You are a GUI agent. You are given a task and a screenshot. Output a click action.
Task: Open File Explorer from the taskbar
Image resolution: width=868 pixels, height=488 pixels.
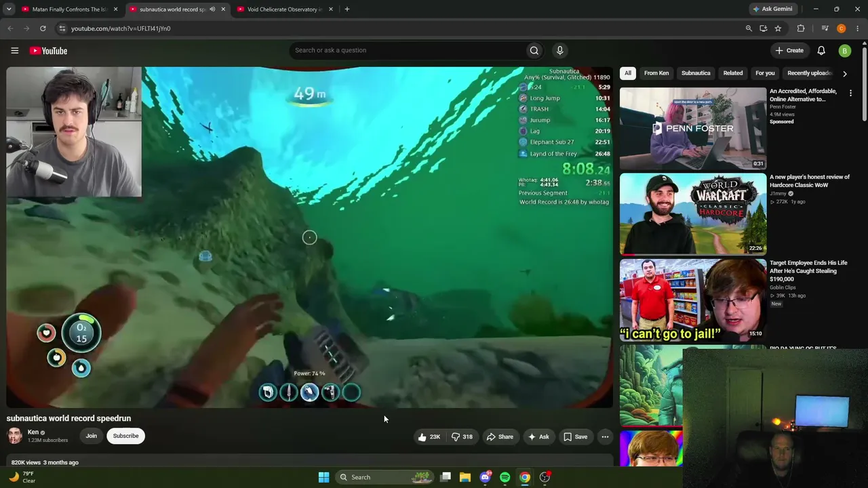[x=465, y=477]
